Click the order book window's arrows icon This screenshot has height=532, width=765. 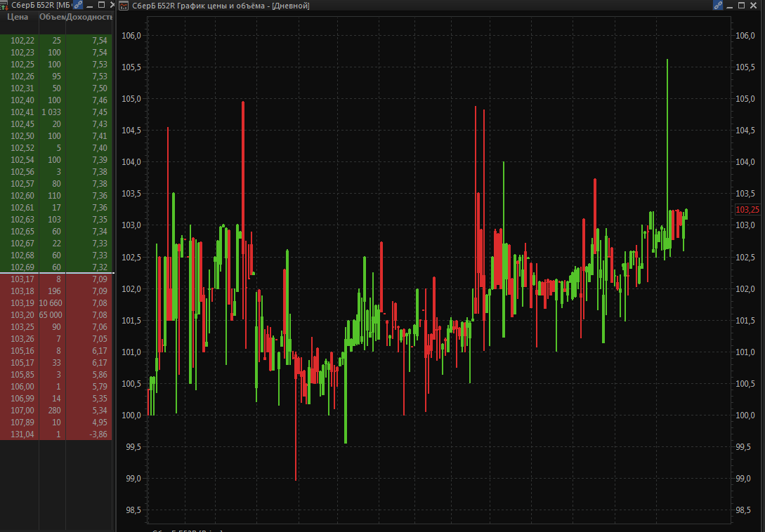4,6
